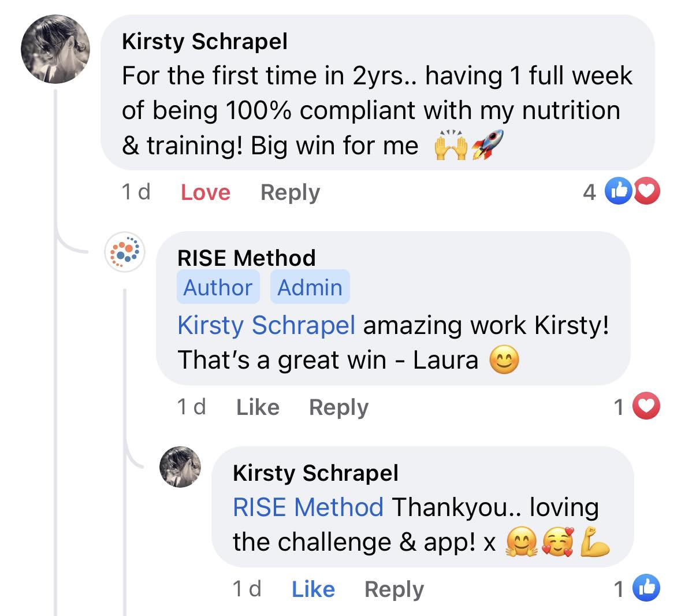The image size is (681, 616).
Task: Open RISE Method mention link in Kirsty's reply
Action: 308,507
